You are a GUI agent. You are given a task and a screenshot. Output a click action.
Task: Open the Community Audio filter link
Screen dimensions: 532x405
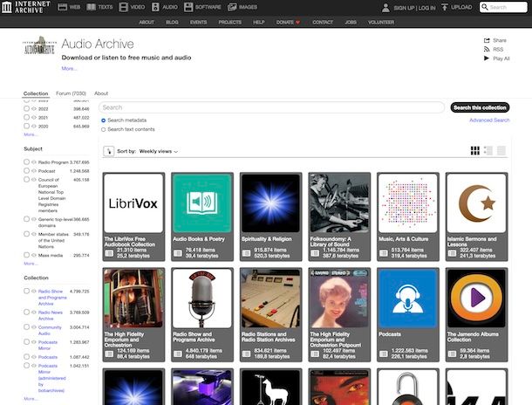click(x=50, y=330)
